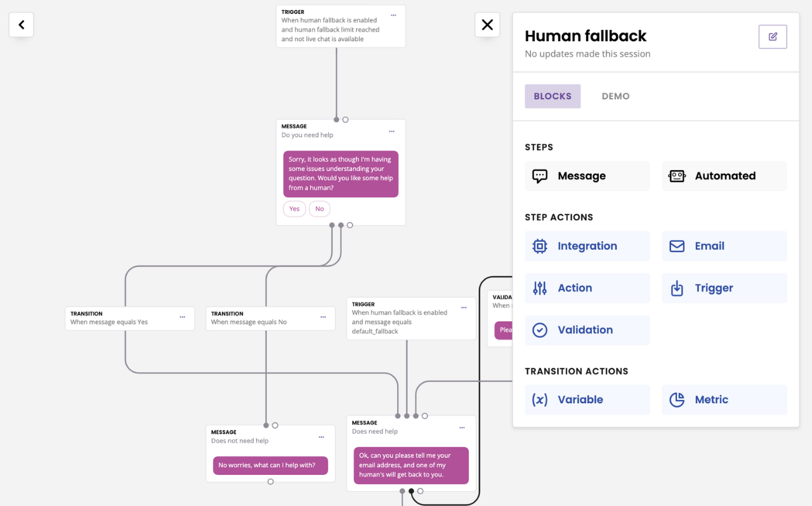The width and height of the screenshot is (812, 506).
Task: Add a Message step block
Action: click(587, 176)
